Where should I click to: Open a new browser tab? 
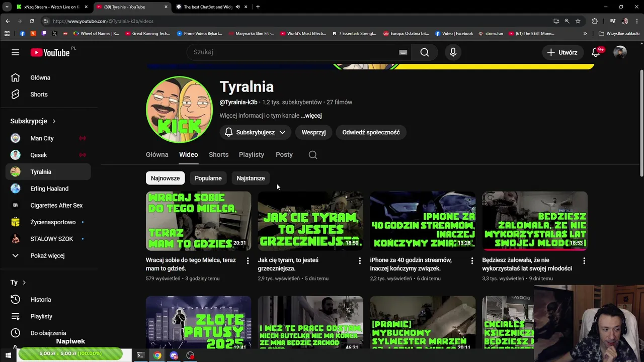pyautogui.click(x=258, y=7)
